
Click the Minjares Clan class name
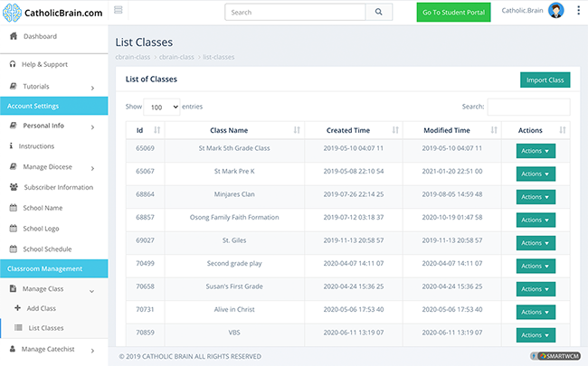tap(234, 194)
